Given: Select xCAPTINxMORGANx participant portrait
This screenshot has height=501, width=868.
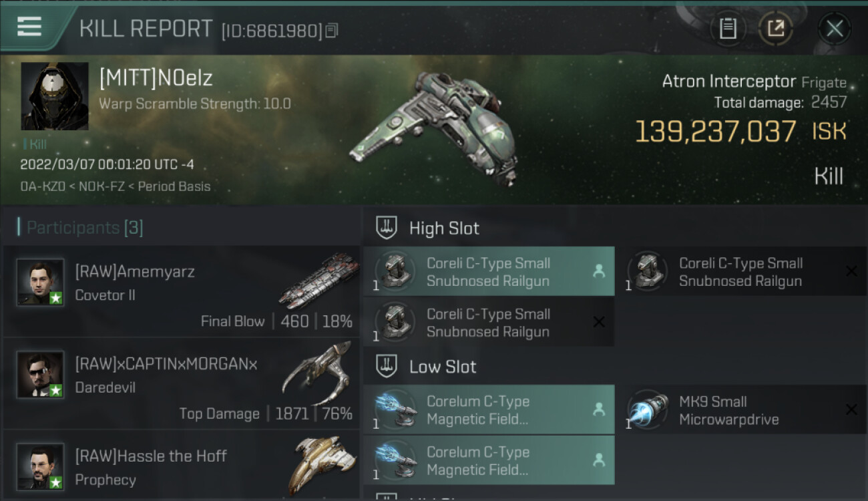Looking at the screenshot, I should (40, 375).
